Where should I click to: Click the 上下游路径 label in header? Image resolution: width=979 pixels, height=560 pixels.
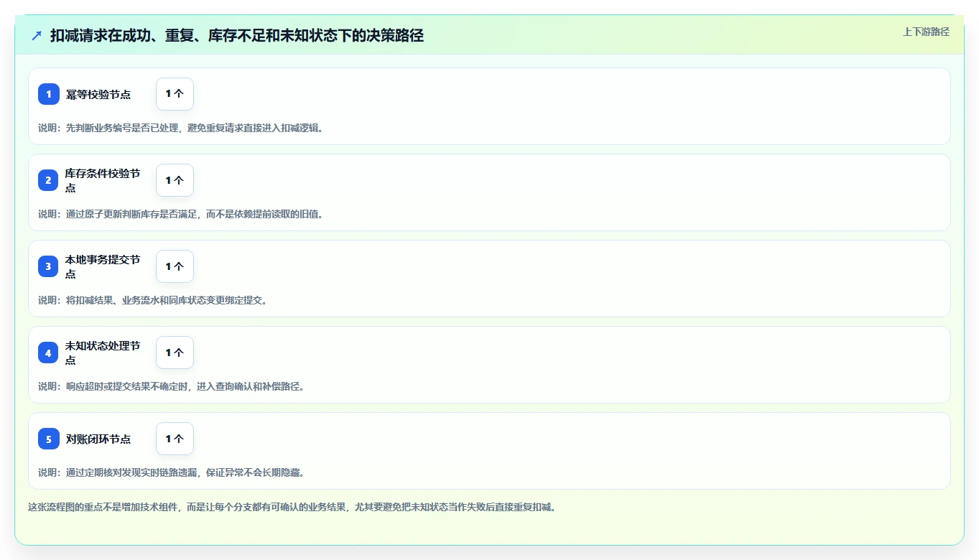click(x=926, y=32)
